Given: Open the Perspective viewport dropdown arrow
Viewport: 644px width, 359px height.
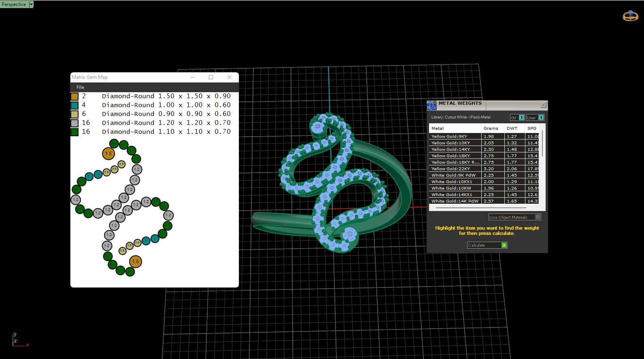Looking at the screenshot, I should pyautogui.click(x=31, y=4).
